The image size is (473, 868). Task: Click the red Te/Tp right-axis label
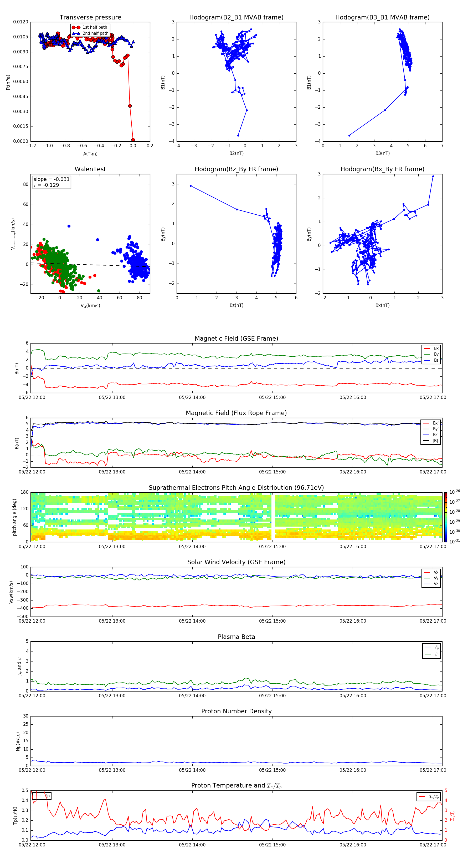pyautogui.click(x=452, y=815)
